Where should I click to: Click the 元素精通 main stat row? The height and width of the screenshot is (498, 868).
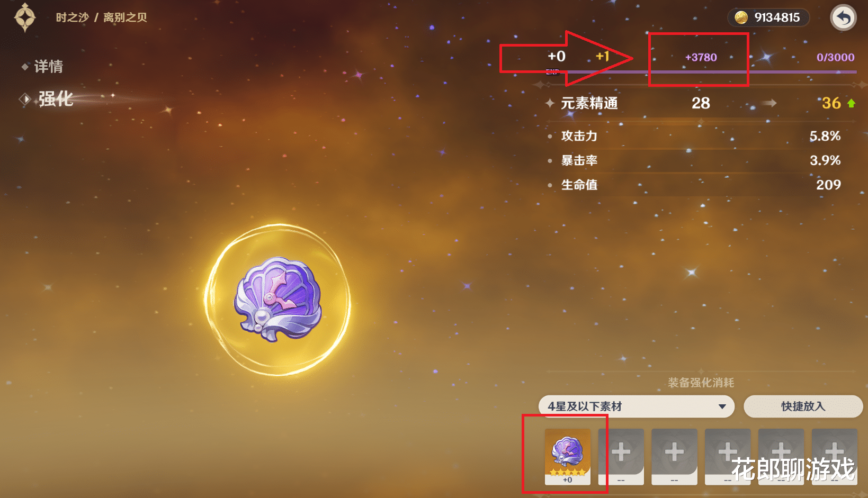coord(701,103)
